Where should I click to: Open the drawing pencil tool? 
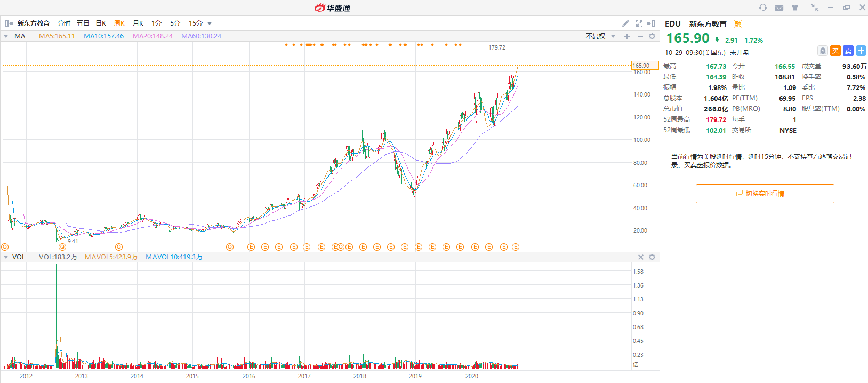tap(625, 23)
